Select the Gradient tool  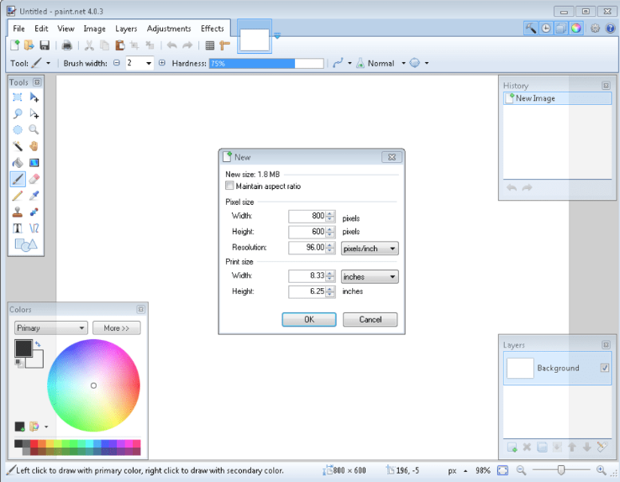(x=34, y=163)
